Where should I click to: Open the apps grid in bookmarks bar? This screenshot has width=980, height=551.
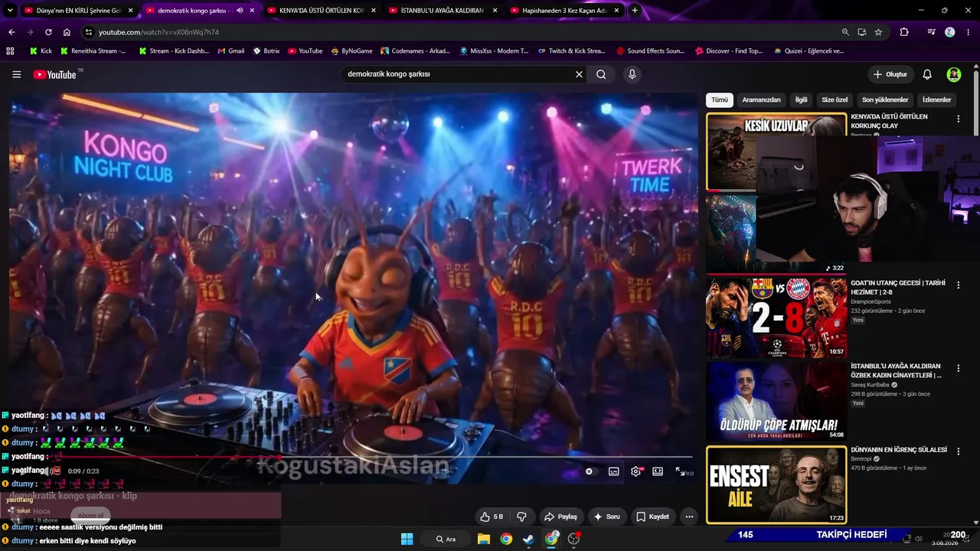[10, 51]
